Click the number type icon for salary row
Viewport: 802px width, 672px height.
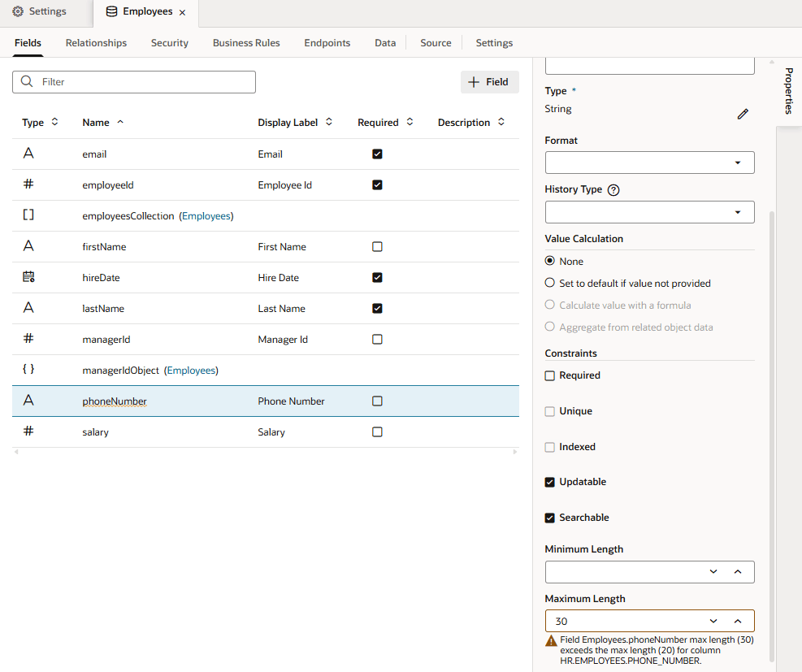(28, 431)
